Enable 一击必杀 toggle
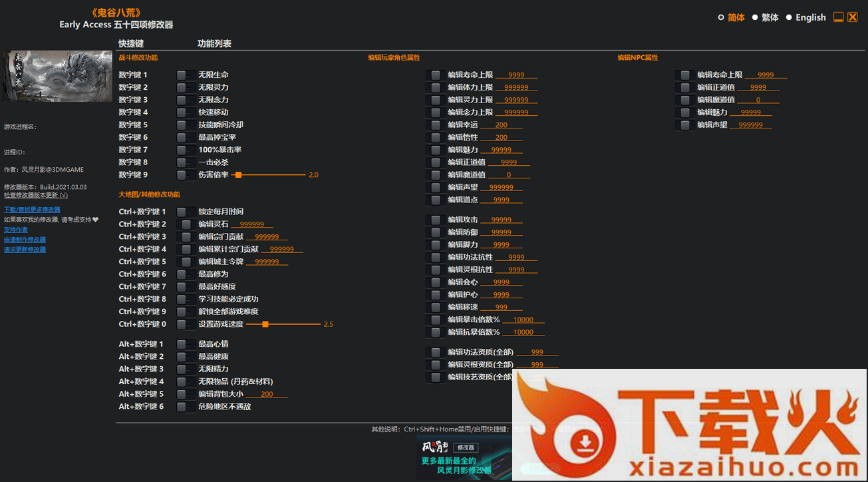The height and width of the screenshot is (482, 868). tap(186, 162)
